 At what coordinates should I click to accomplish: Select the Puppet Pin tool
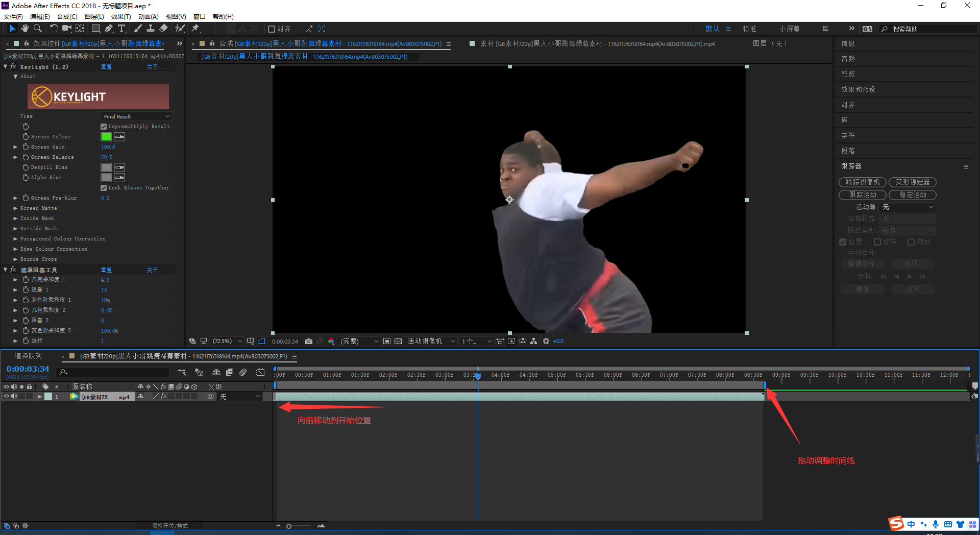(x=195, y=29)
